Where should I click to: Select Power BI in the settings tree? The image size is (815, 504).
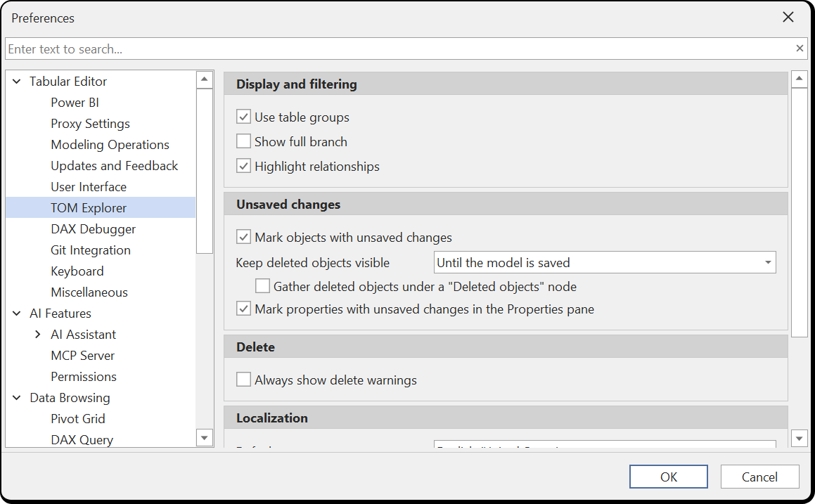point(75,103)
